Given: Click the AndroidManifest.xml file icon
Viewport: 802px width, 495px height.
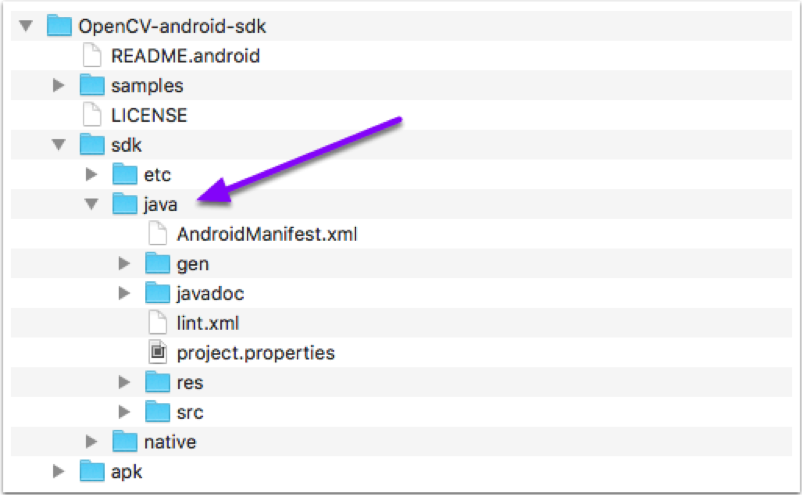Looking at the screenshot, I should [158, 233].
